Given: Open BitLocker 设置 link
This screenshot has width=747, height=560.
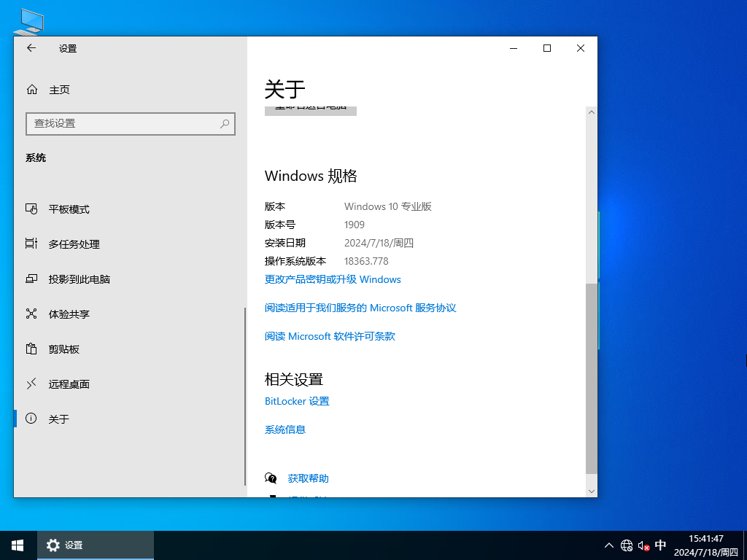Looking at the screenshot, I should 296,401.
